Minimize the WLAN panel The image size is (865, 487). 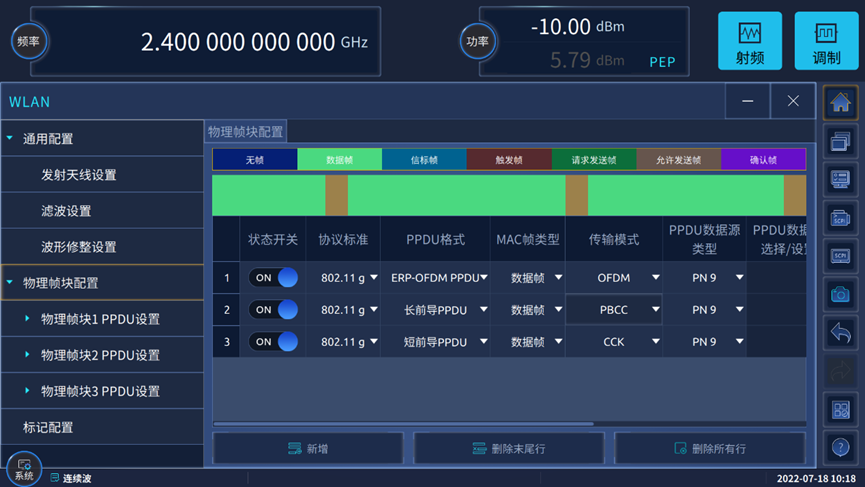click(747, 101)
